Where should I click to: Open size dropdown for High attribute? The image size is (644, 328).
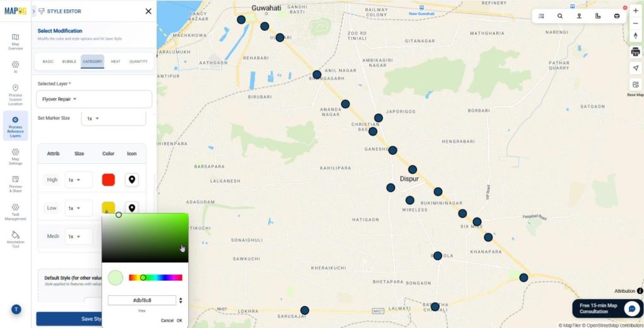pyautogui.click(x=78, y=180)
